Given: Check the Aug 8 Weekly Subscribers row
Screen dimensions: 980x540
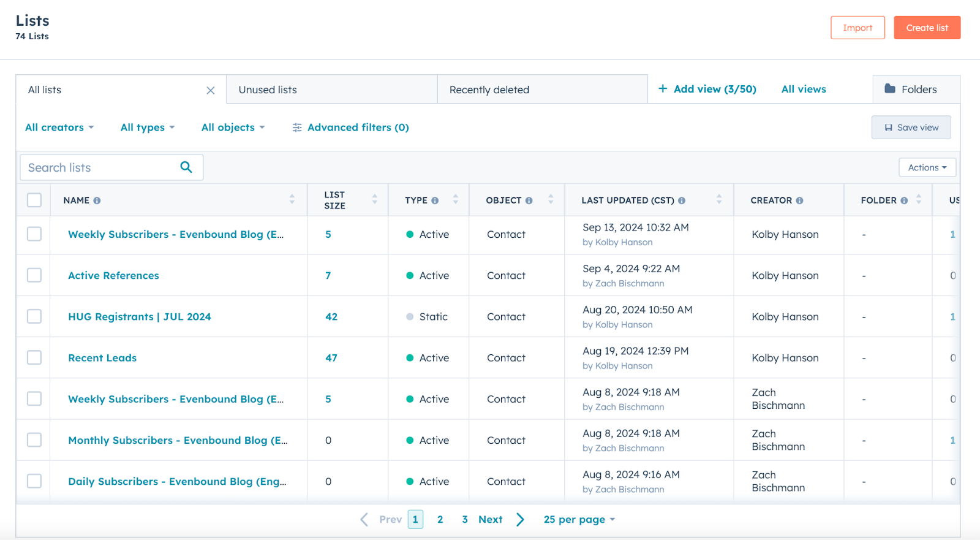Looking at the screenshot, I should pos(34,399).
